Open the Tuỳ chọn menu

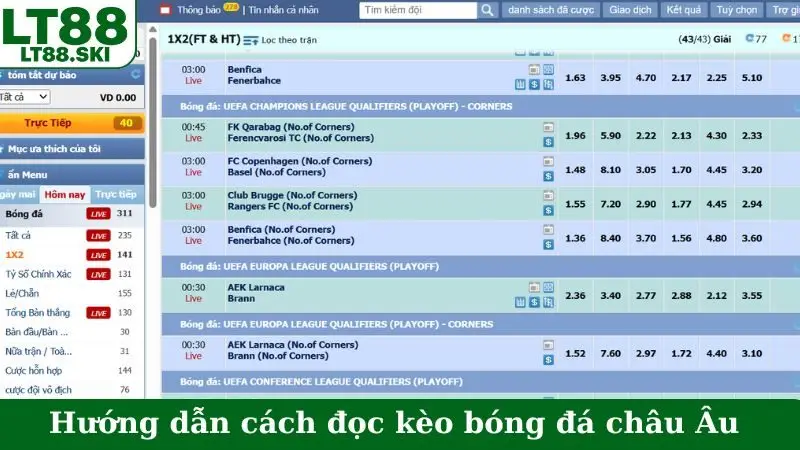coord(737,10)
